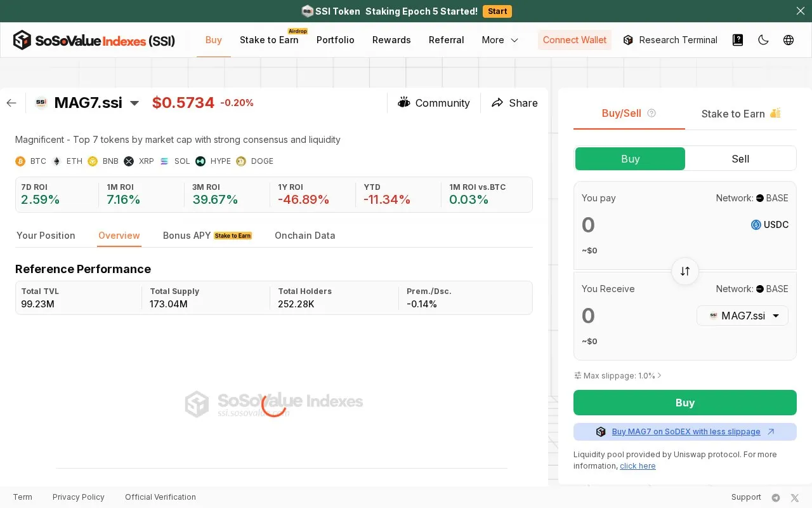Viewport: 812px width, 508px height.
Task: Click the Total Supply value 173.04M
Action: pos(169,304)
